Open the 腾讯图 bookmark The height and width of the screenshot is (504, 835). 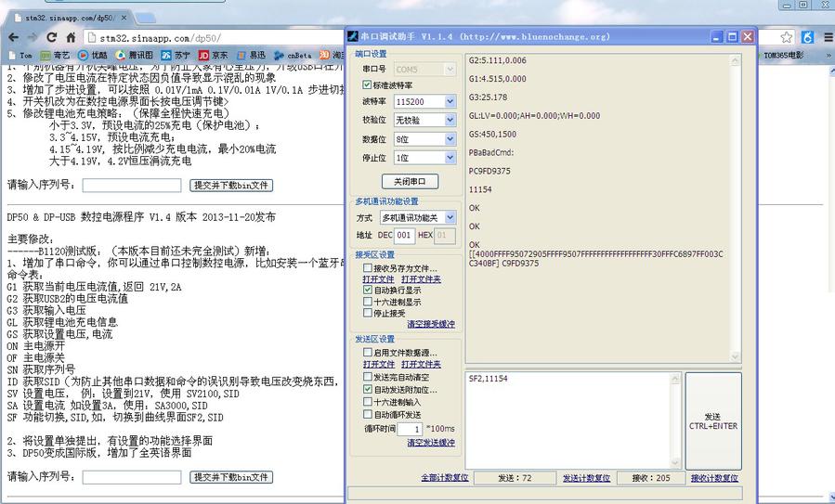click(134, 56)
